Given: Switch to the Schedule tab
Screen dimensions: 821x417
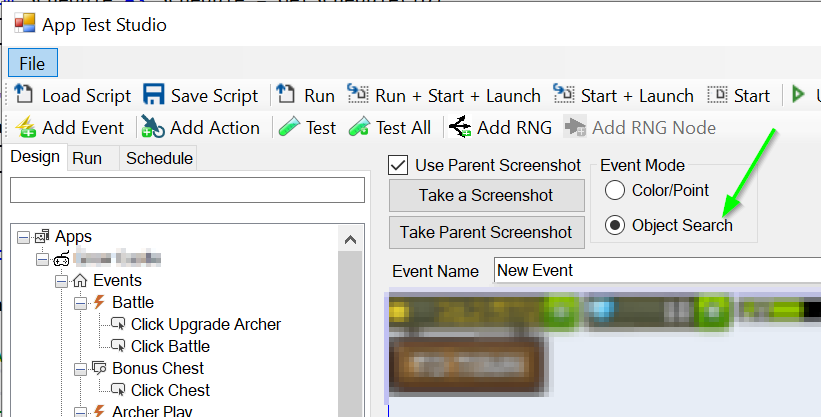Looking at the screenshot, I should pyautogui.click(x=159, y=158).
